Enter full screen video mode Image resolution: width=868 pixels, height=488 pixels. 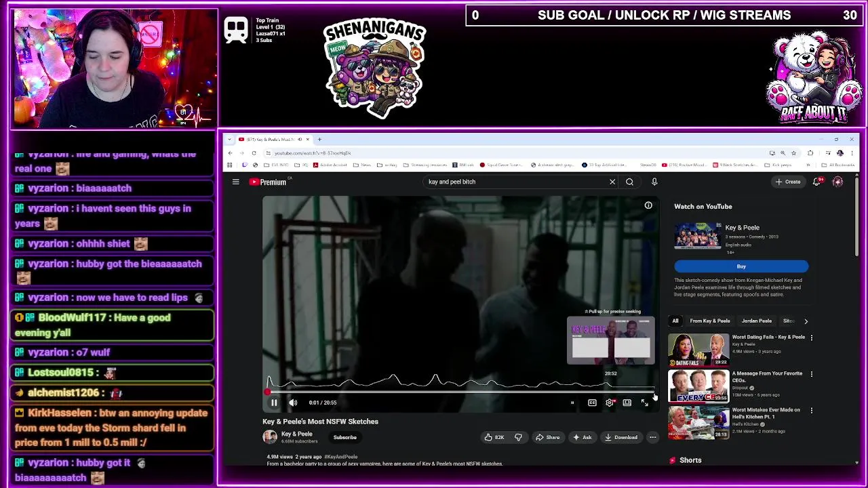click(x=644, y=403)
